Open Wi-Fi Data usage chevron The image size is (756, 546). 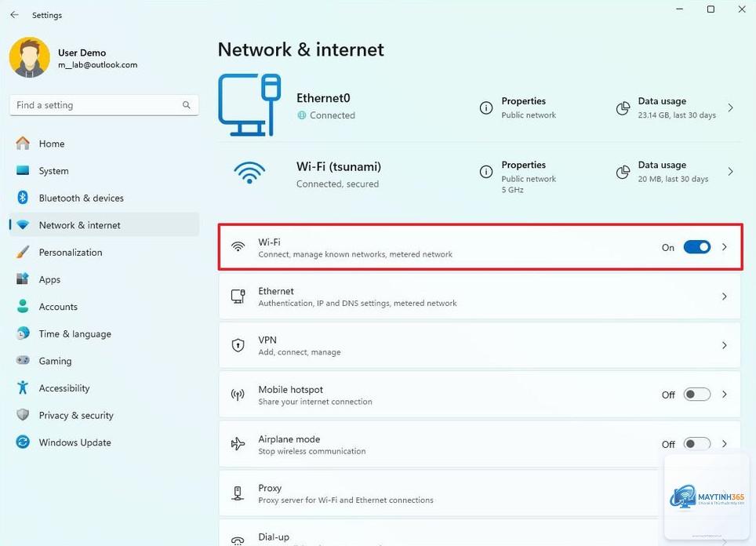tap(730, 171)
